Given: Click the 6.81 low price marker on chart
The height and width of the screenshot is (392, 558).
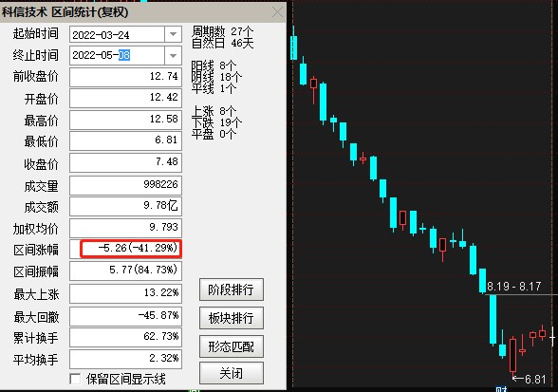Looking at the screenshot, I should (530, 379).
